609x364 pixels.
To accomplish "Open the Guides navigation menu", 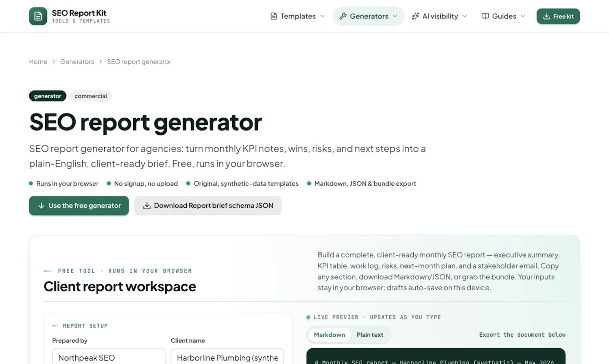I will click(503, 16).
